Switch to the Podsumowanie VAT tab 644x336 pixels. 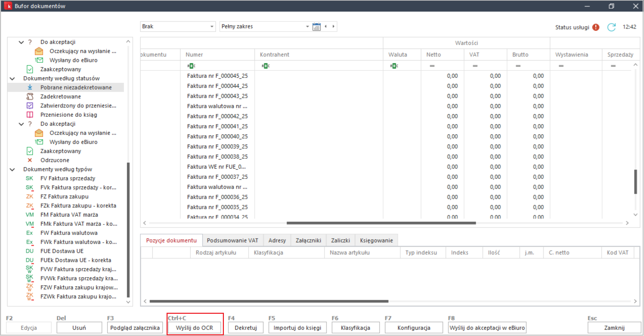pyautogui.click(x=232, y=240)
